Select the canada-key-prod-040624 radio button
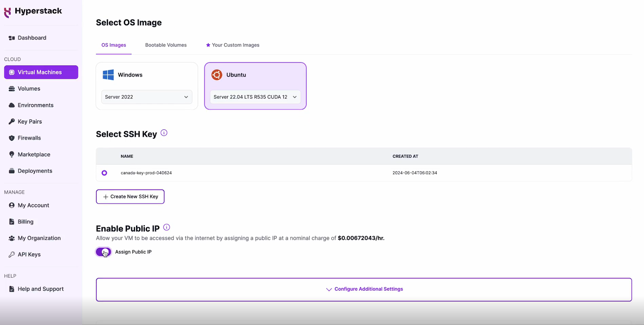 (104, 173)
